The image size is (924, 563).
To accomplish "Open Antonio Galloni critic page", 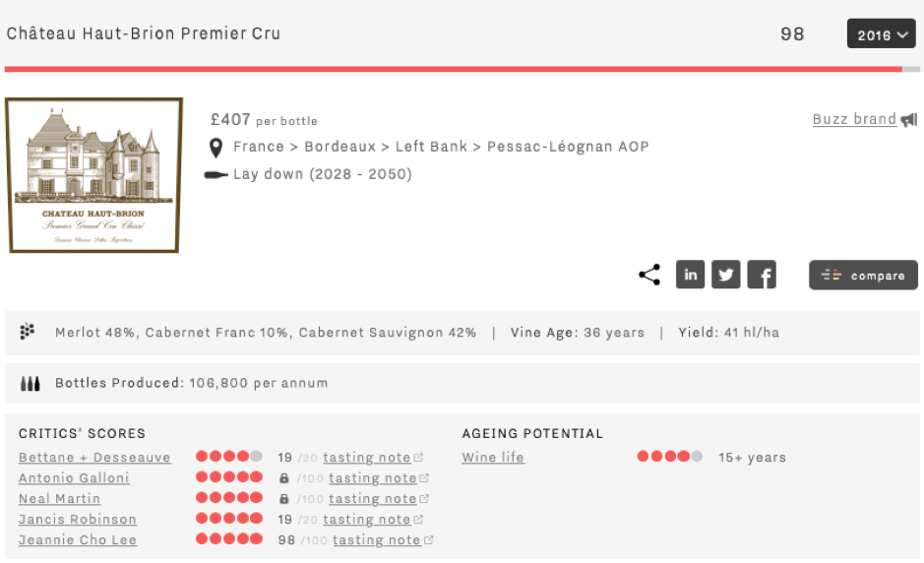I will [x=74, y=478].
